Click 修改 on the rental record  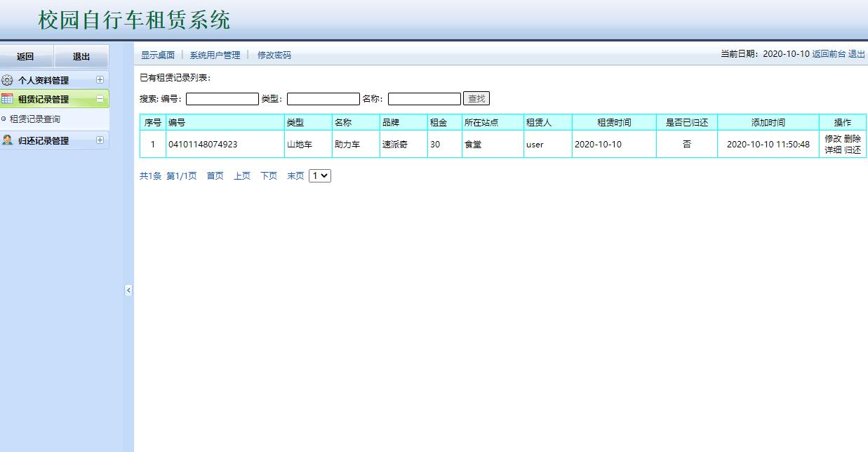click(x=834, y=139)
